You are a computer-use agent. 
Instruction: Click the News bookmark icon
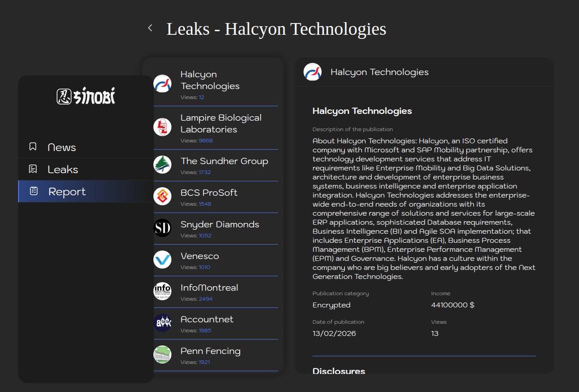point(33,146)
